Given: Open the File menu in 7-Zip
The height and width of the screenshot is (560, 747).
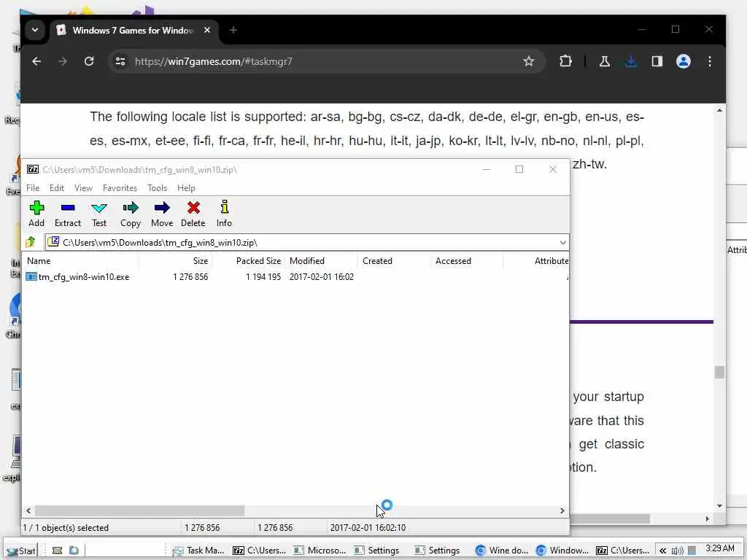Looking at the screenshot, I should point(33,188).
